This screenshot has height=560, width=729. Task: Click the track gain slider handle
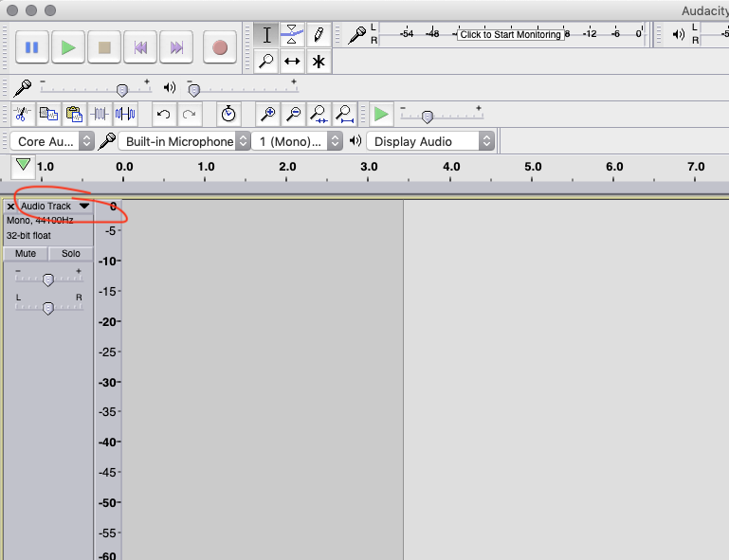[48, 280]
